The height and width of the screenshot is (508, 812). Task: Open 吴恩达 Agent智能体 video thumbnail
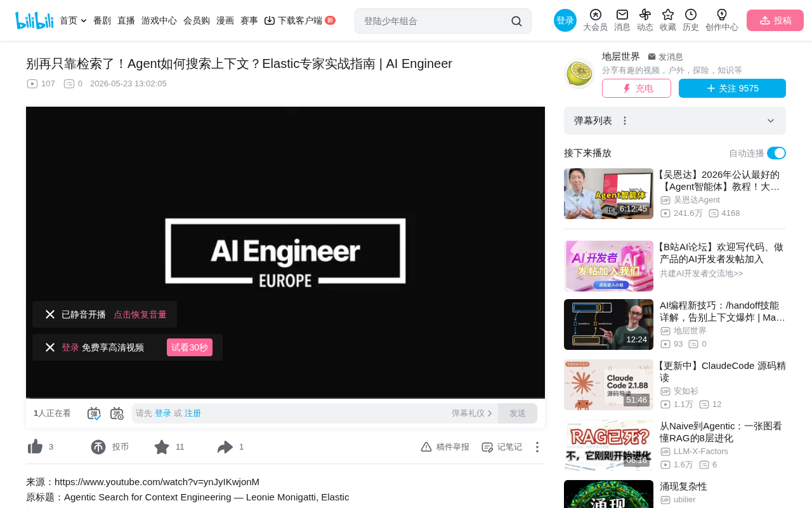point(608,194)
